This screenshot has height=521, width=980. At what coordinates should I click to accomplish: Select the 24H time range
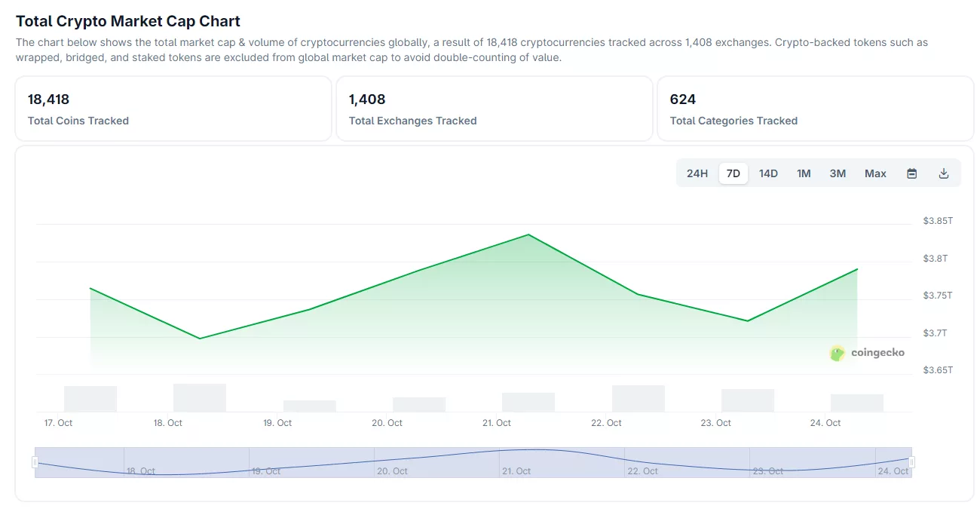[697, 173]
